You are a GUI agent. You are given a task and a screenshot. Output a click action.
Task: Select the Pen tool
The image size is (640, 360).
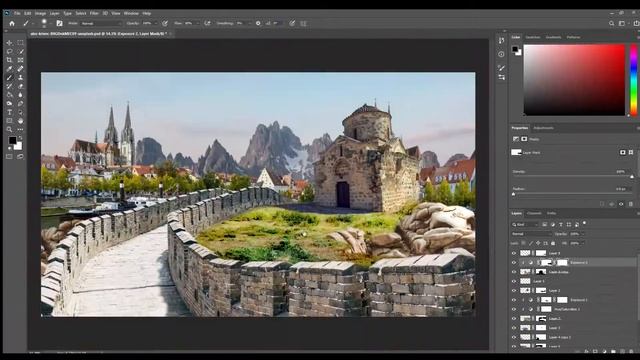tap(20, 104)
